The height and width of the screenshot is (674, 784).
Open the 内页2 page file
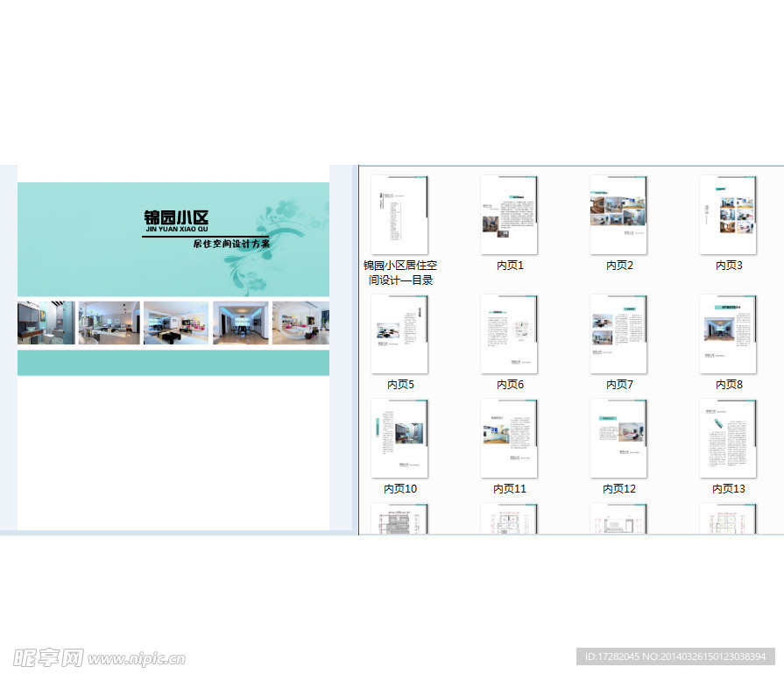click(618, 215)
